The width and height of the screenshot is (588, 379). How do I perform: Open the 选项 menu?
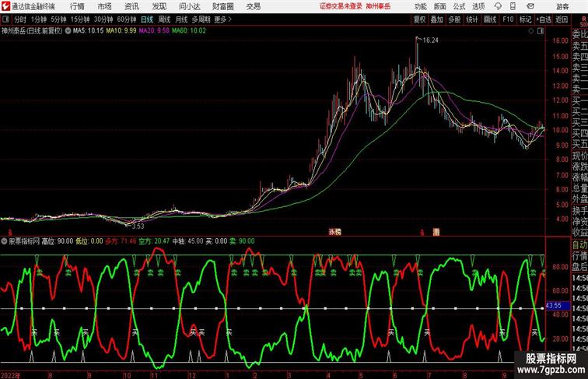point(478,6)
